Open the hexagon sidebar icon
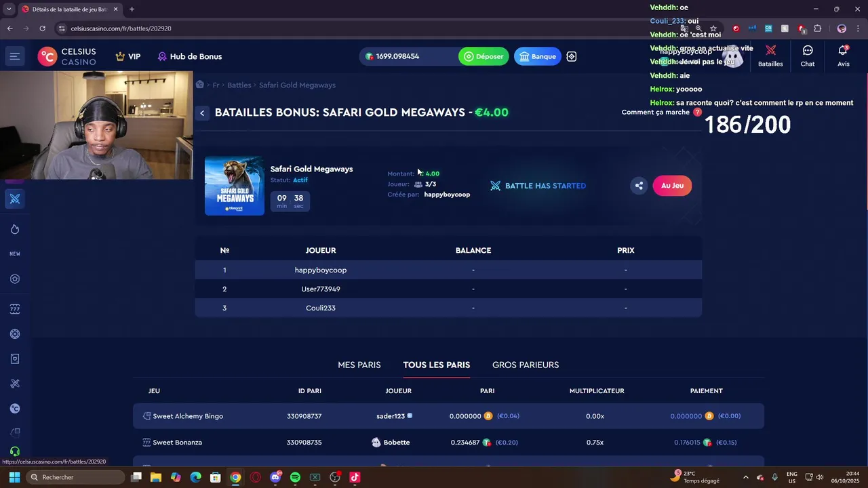This screenshot has width=868, height=488. [15, 279]
